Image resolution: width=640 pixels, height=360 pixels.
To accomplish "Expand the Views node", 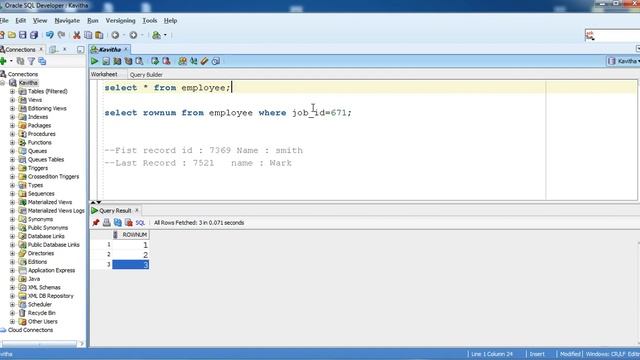I will (12, 100).
